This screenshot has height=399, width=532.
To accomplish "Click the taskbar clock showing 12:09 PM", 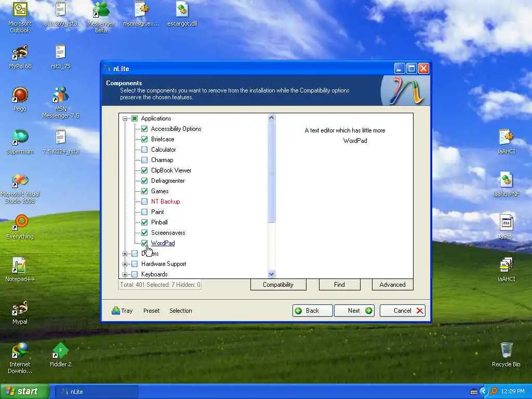I will [512, 392].
